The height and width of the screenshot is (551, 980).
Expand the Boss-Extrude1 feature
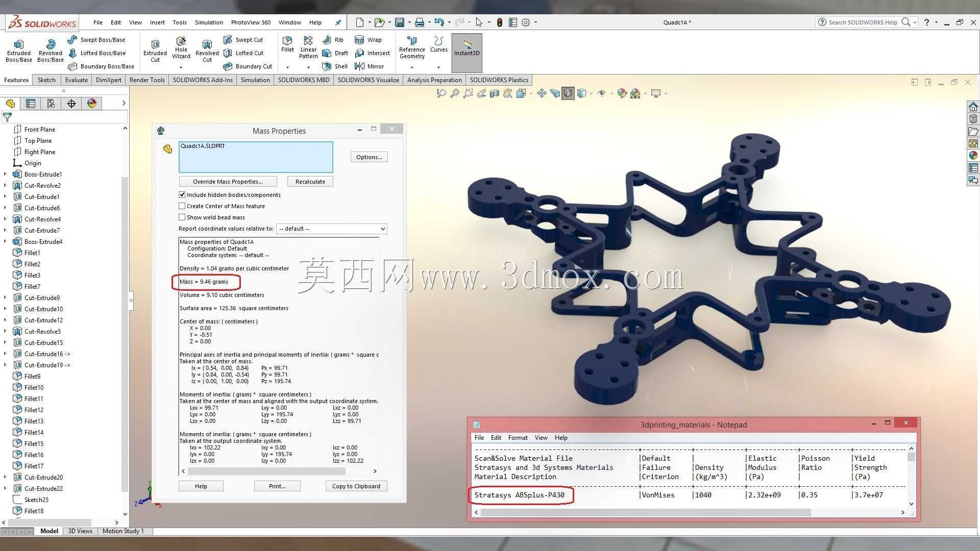tap(5, 174)
